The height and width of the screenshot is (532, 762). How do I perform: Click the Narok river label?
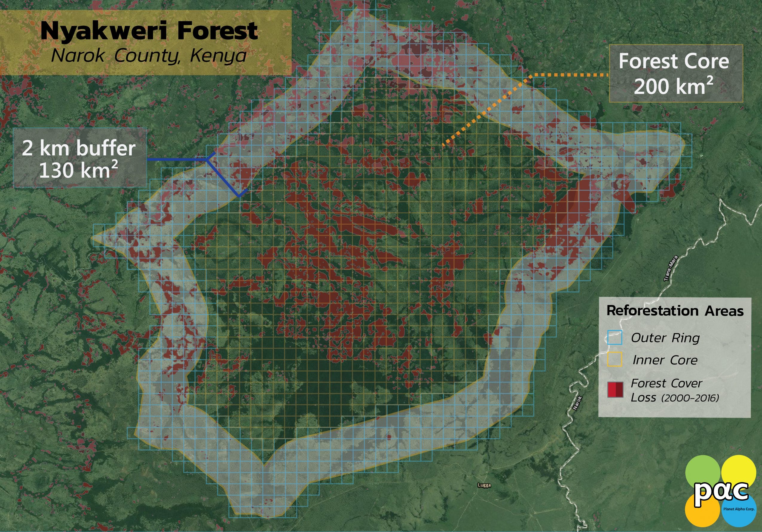click(x=577, y=404)
